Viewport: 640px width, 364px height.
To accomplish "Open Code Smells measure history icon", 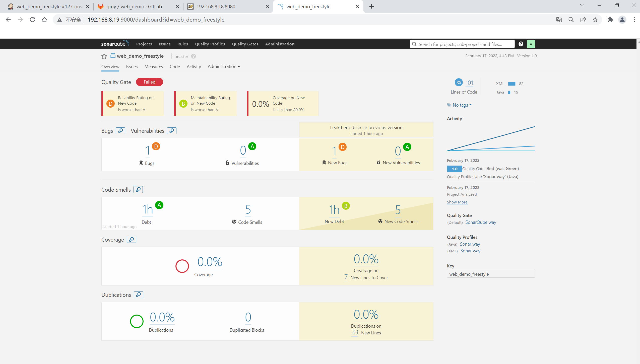I will [138, 190].
